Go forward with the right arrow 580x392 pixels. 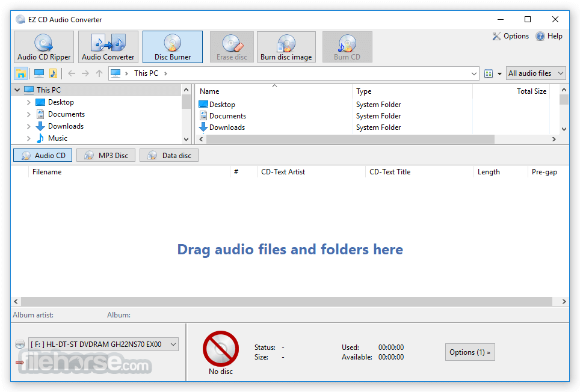click(85, 73)
